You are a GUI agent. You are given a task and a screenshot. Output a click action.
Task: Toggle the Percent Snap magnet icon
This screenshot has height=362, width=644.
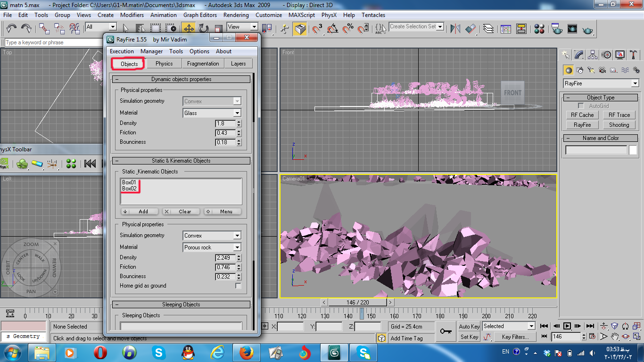pyautogui.click(x=348, y=28)
